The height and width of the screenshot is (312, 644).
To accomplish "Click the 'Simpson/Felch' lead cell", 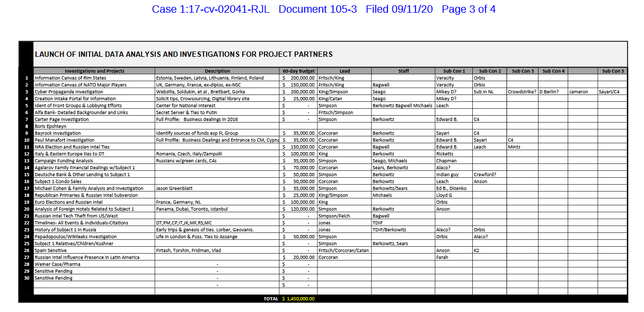I will (x=344, y=216).
